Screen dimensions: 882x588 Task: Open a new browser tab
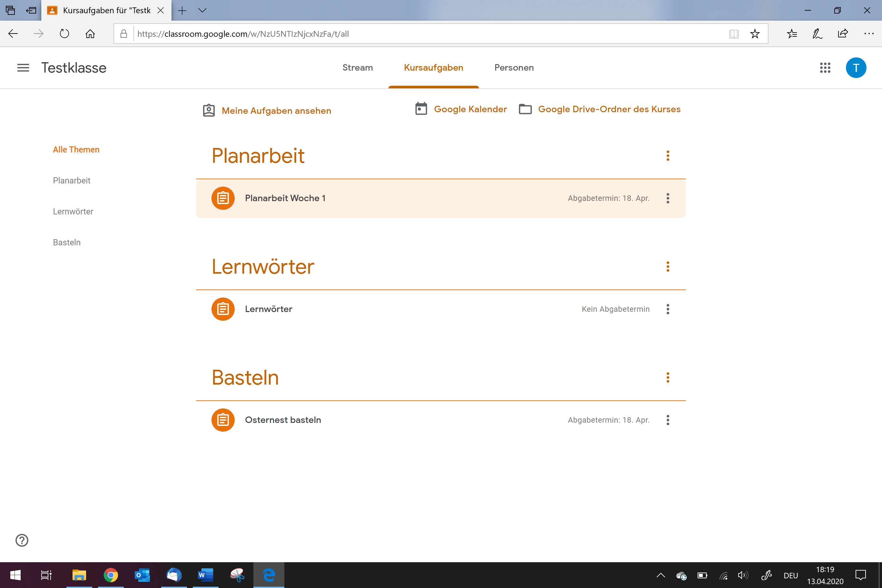182,11
